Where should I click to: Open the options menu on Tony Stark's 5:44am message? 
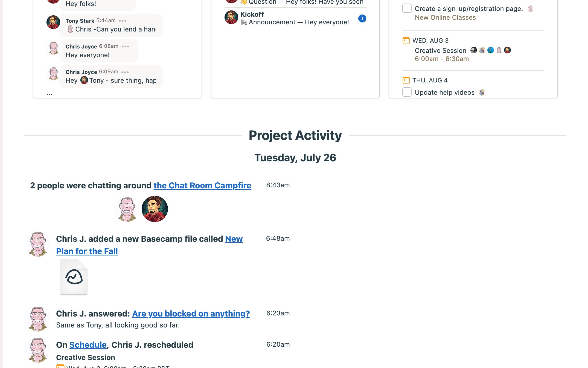[122, 21]
